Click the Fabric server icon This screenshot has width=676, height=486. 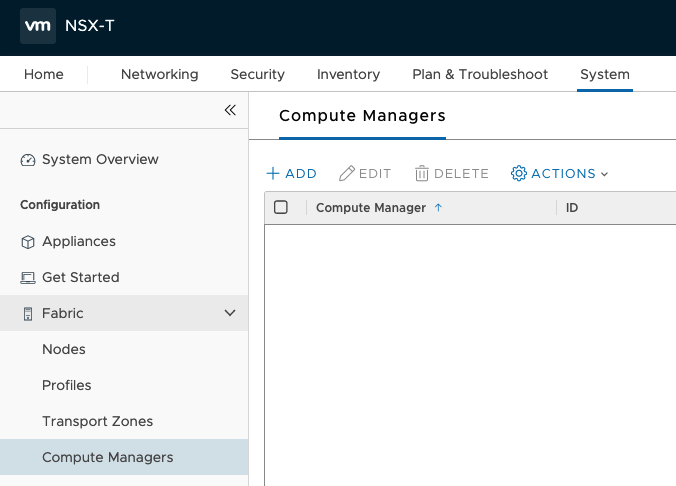click(28, 314)
